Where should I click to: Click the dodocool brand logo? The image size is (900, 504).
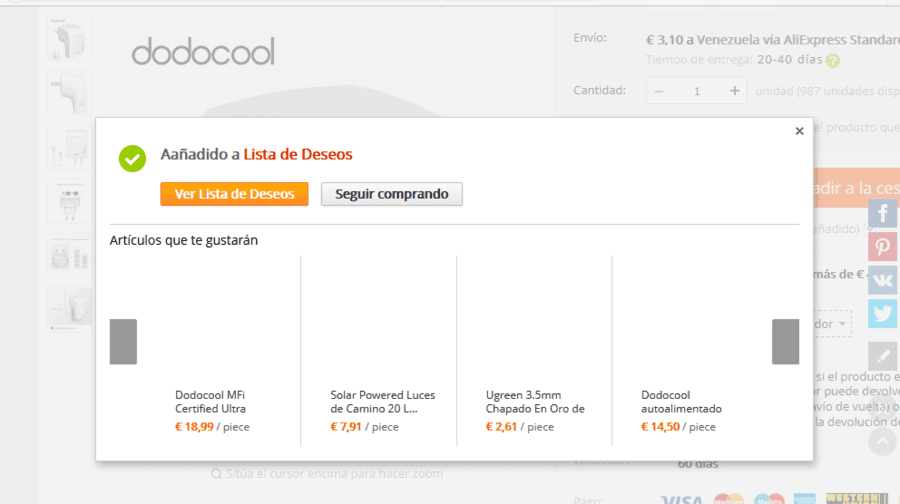pyautogui.click(x=203, y=51)
